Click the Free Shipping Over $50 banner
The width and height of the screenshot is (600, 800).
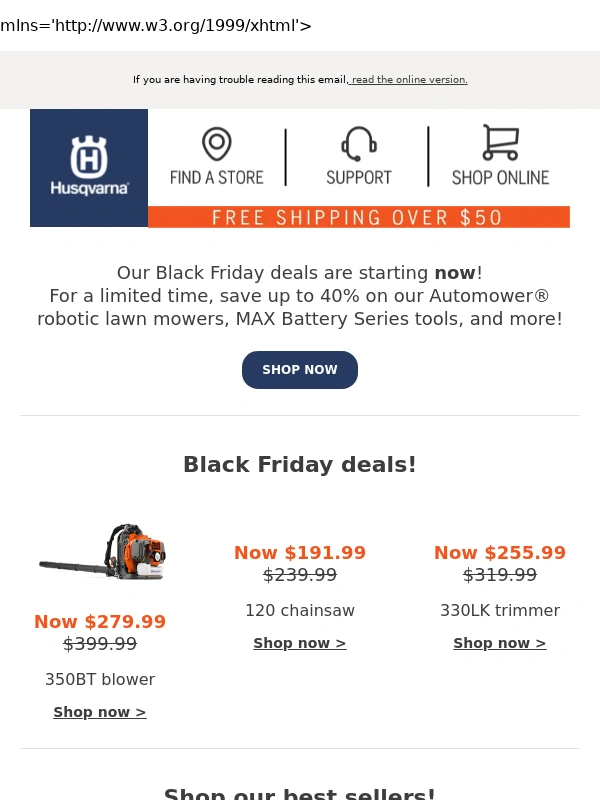click(x=358, y=217)
